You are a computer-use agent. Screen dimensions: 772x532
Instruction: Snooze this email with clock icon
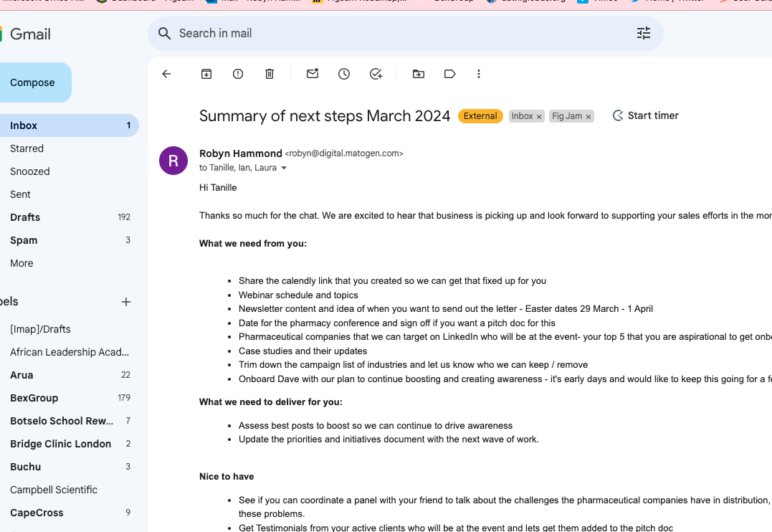click(344, 74)
